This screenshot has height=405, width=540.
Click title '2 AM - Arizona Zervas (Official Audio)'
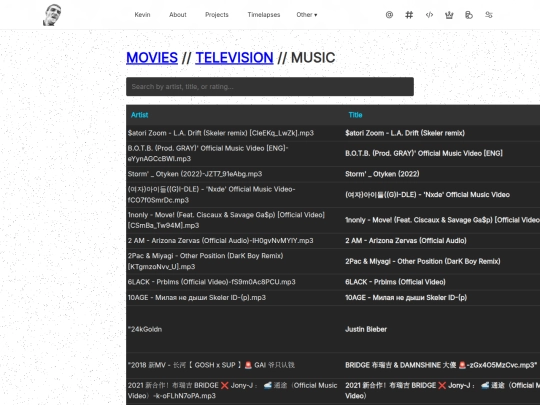coord(406,241)
